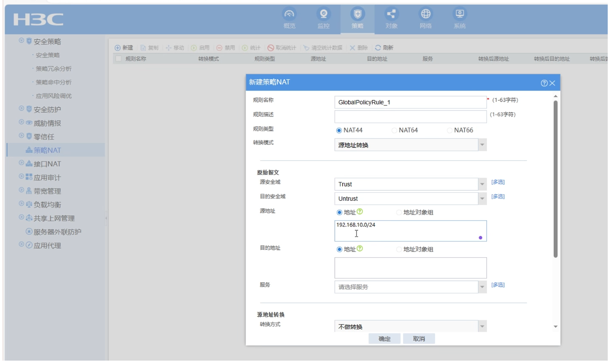Click the 移动 move toolbar item
Screen dimensions: 609x364
click(x=175, y=48)
